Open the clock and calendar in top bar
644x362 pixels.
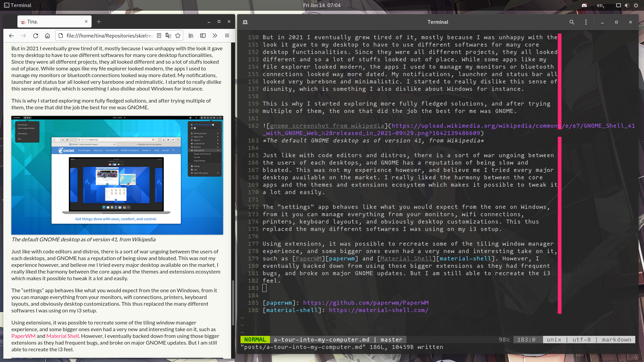point(322,5)
